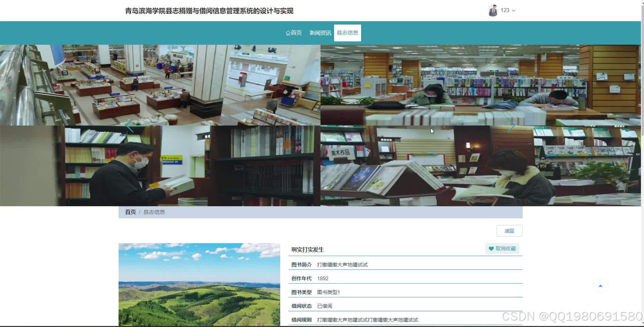Toggle 取消收藏 to unfavorite this book

503,249
